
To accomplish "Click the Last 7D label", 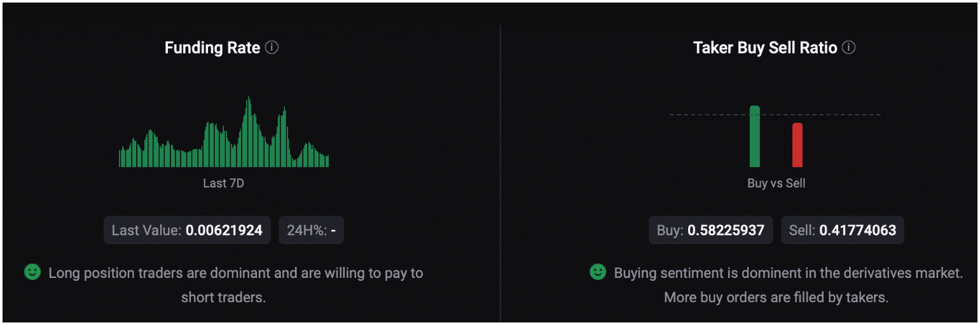I will (223, 183).
